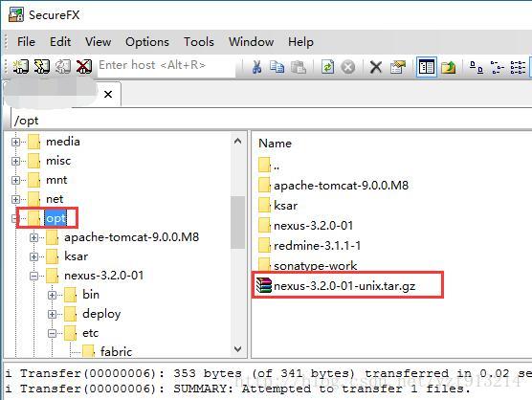Select the media folder in tree

point(63,141)
